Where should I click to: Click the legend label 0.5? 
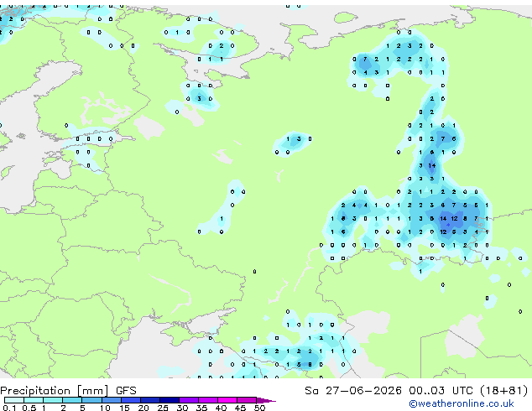29,408
